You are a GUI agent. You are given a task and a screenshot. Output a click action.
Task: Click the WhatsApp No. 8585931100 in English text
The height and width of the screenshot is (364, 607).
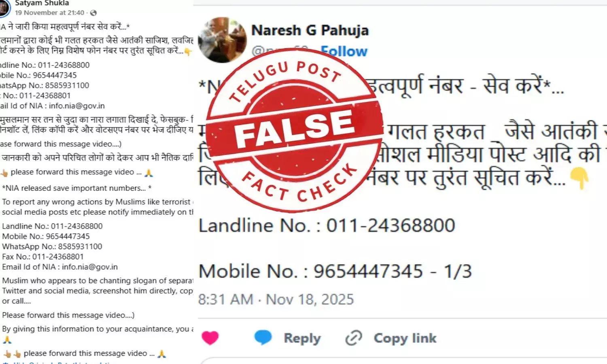coord(52,246)
